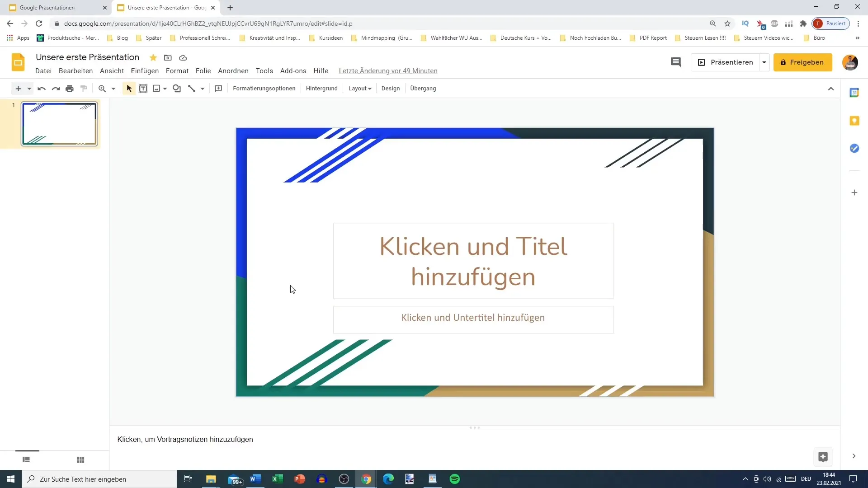Open Excel from the taskbar

click(278, 479)
